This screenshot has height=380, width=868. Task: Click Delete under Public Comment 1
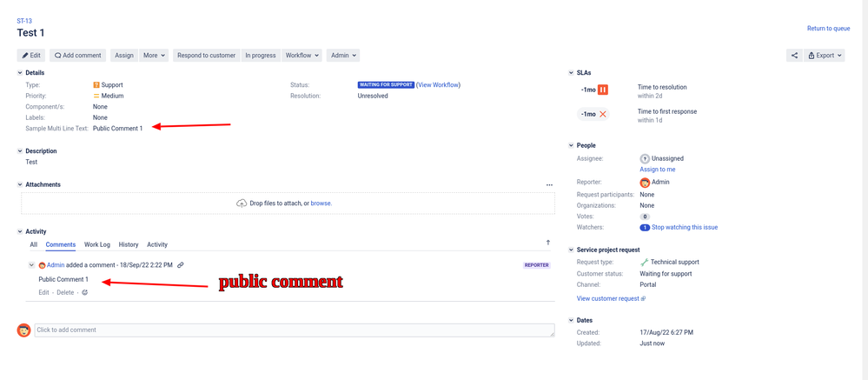[x=65, y=292]
